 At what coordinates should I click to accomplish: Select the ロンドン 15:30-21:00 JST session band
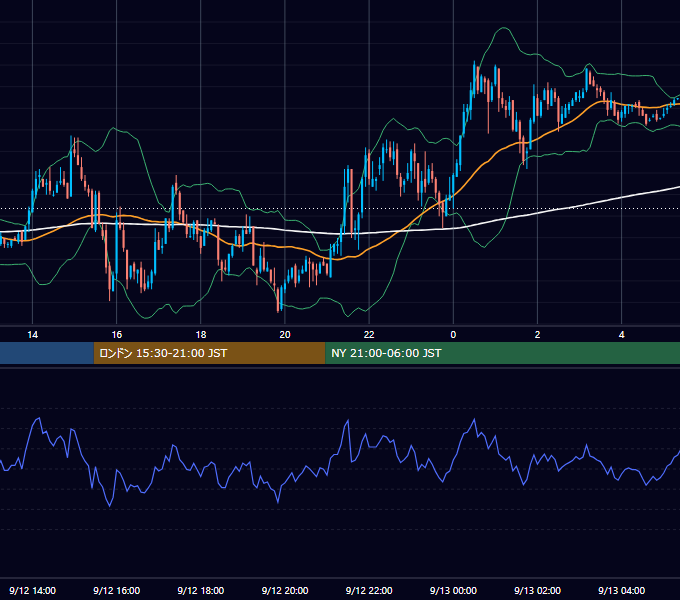[209, 353]
